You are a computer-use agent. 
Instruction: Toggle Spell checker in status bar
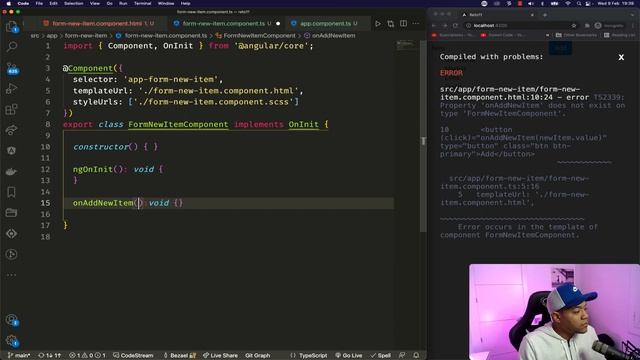coord(380,356)
